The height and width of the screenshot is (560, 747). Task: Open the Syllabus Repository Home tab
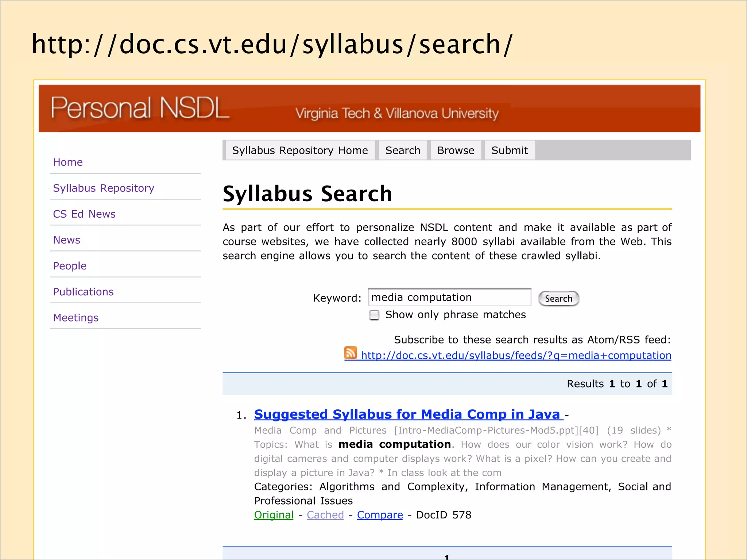pyautogui.click(x=300, y=150)
